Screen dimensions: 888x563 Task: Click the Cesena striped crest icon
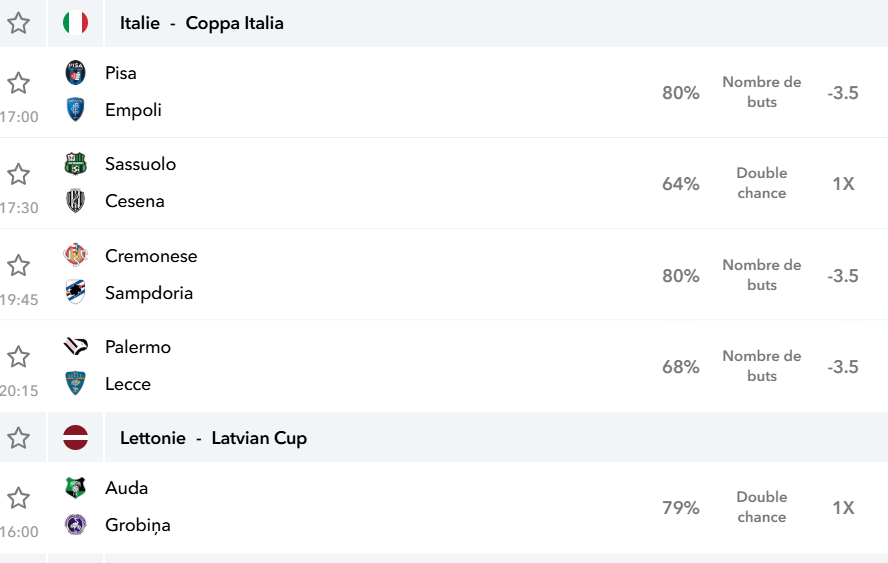tap(75, 201)
